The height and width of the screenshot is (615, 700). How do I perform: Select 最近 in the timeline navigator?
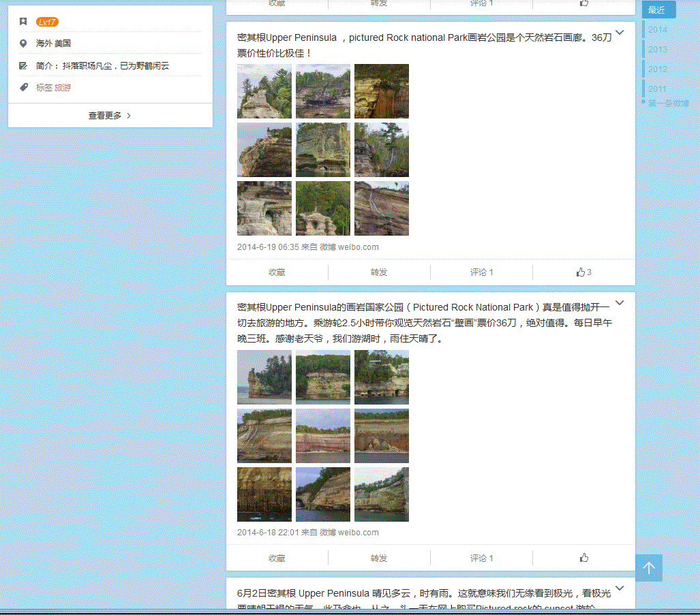click(x=657, y=10)
